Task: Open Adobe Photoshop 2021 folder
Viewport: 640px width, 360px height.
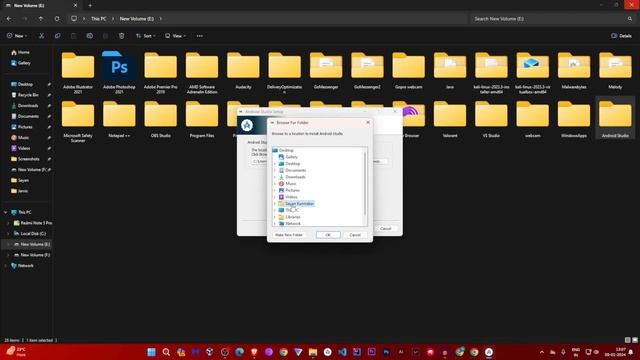Action: coord(119,73)
